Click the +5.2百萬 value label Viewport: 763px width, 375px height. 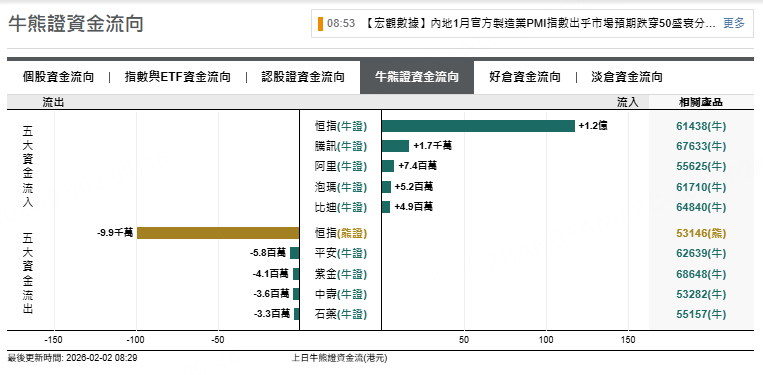click(414, 186)
